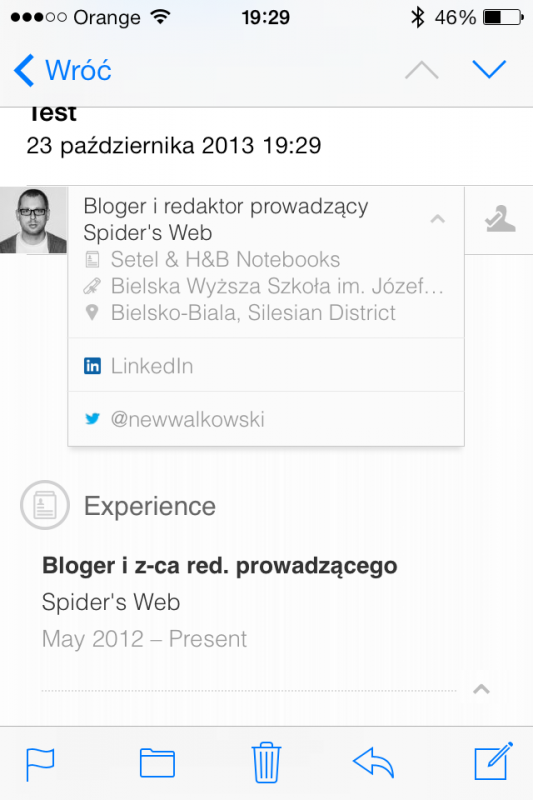Image resolution: width=533 pixels, height=800 pixels.
Task: Collapse the Experience section chevron
Action: point(481,689)
